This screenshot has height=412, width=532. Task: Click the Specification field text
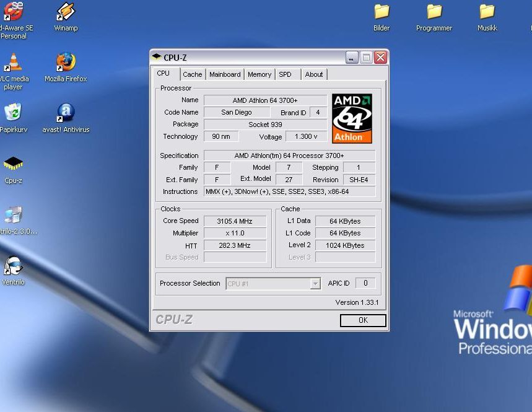coord(289,156)
